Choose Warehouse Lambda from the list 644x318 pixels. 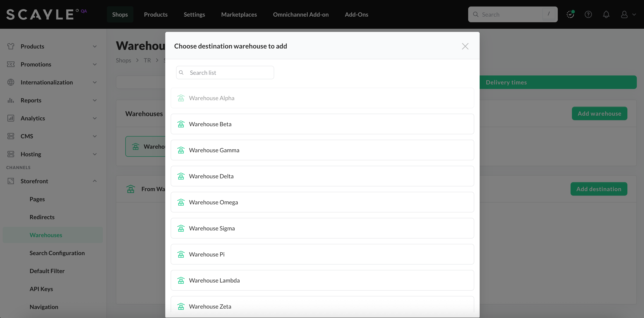[x=322, y=280]
